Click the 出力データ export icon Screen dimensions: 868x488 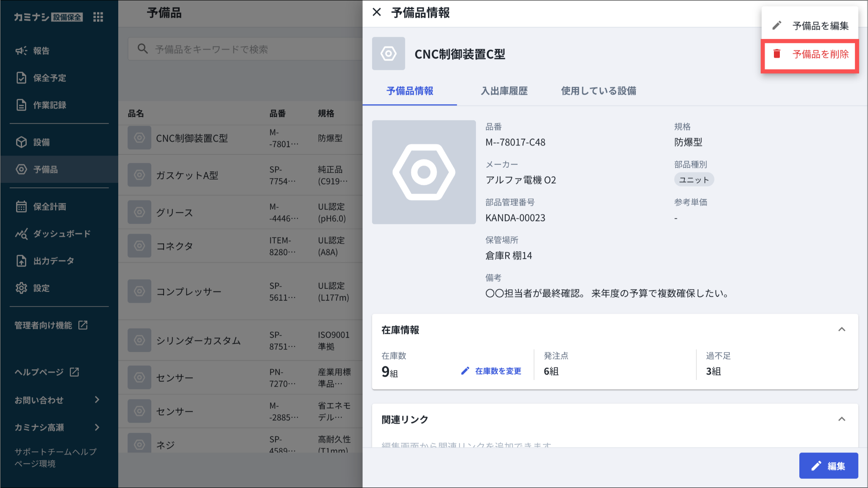[21, 261]
